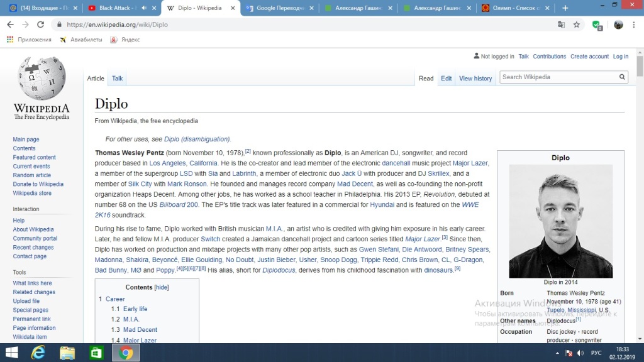Open the Mad Decent link in the intro
Viewport: 644px width, 362px height.
point(355,184)
